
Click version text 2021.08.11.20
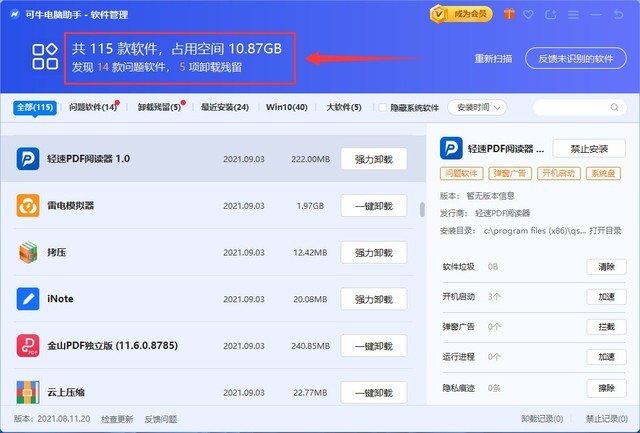pos(64,419)
